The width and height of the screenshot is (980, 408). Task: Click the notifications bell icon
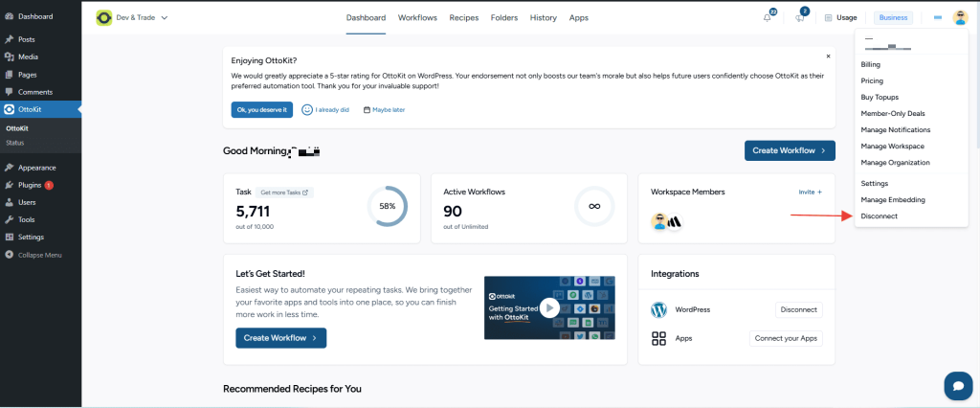(x=768, y=18)
